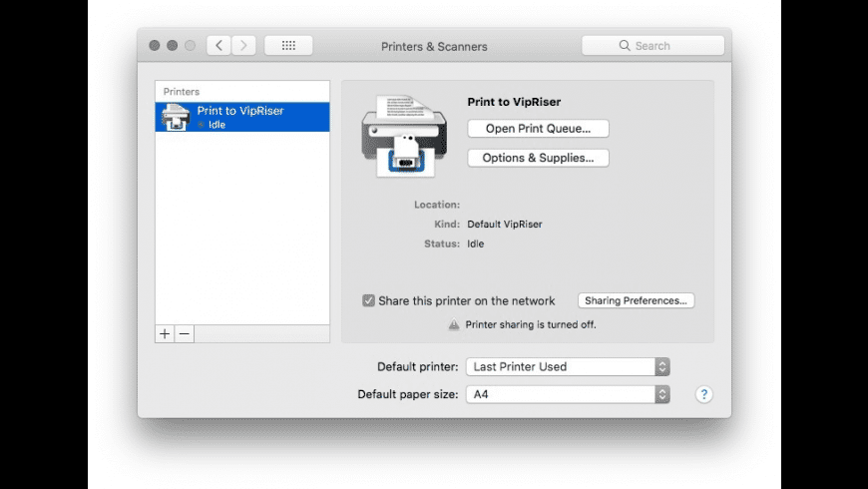Screen dimensions: 868x489
Task: Go forward with the right chevron button
Action: coord(243,46)
